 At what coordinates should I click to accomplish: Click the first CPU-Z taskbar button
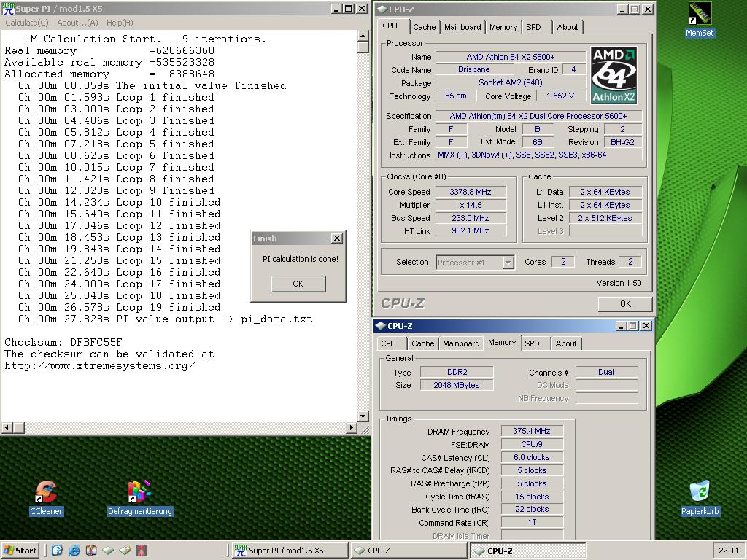pyautogui.click(x=409, y=551)
